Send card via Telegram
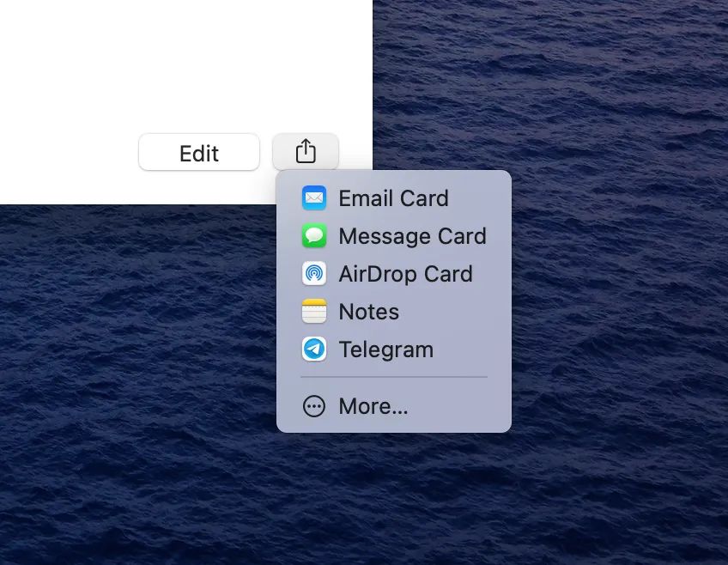 click(x=394, y=349)
